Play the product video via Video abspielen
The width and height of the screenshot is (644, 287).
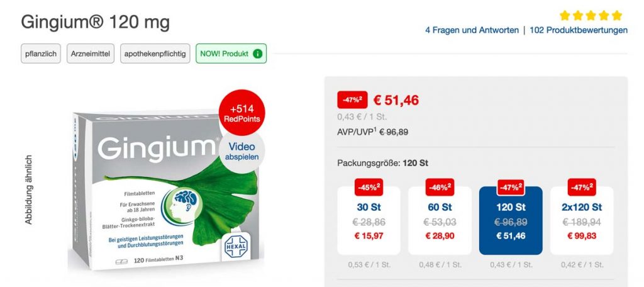pos(242,151)
